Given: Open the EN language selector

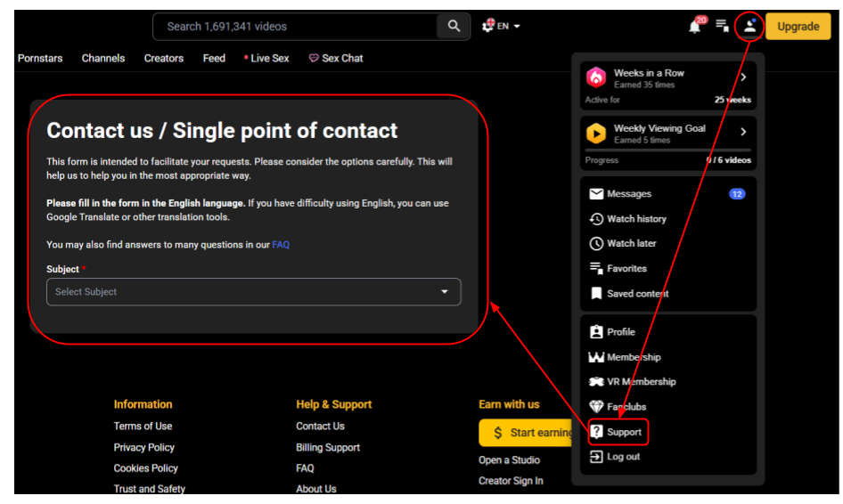Looking at the screenshot, I should (502, 27).
